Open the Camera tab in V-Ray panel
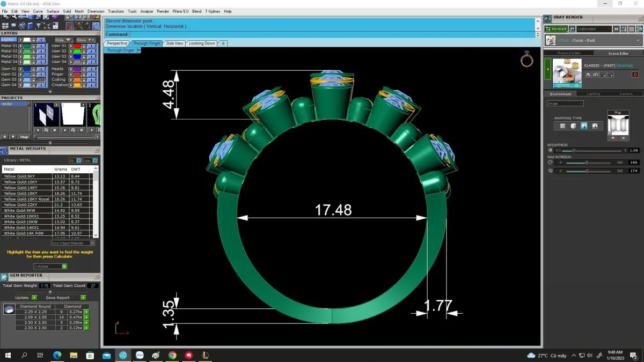Image resolution: width=644 pixels, height=362 pixels. (x=626, y=94)
